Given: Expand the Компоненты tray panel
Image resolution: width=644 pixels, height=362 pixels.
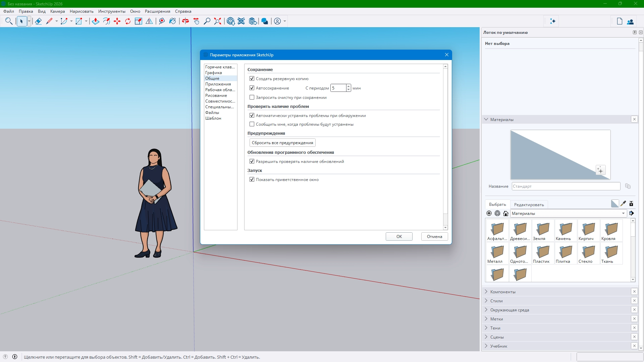Looking at the screenshot, I should click(503, 292).
